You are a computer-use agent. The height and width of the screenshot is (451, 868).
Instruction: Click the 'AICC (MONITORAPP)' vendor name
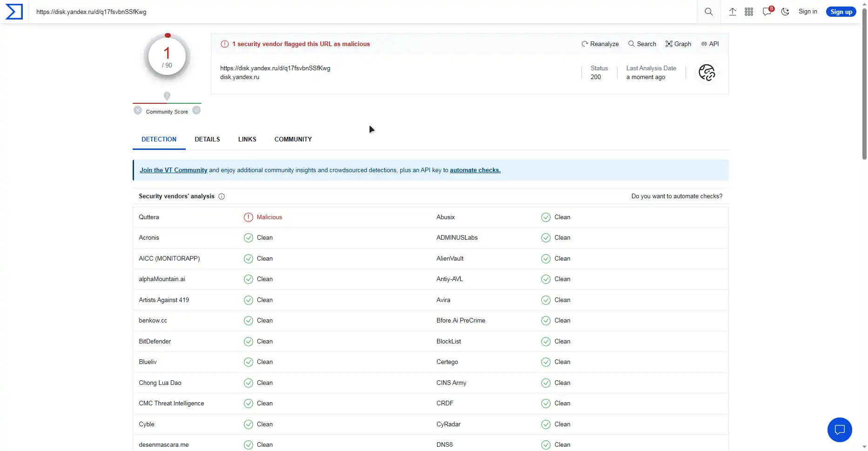click(169, 259)
